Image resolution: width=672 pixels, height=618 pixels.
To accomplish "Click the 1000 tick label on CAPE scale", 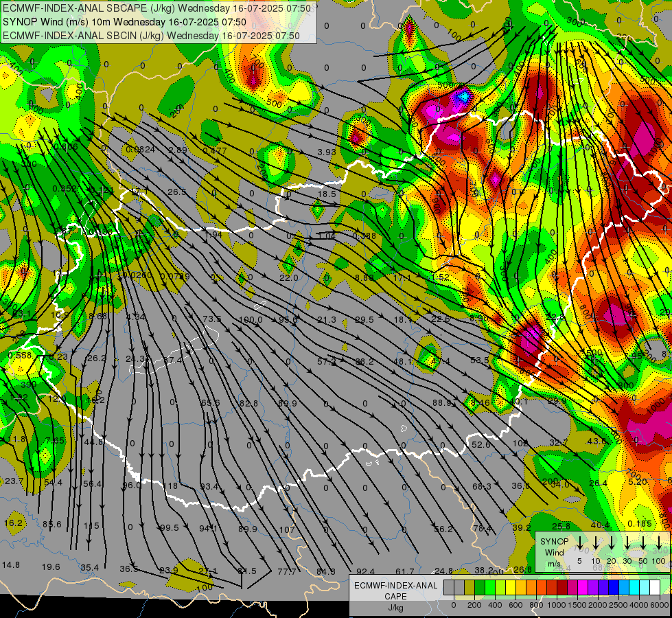I will (557, 605).
